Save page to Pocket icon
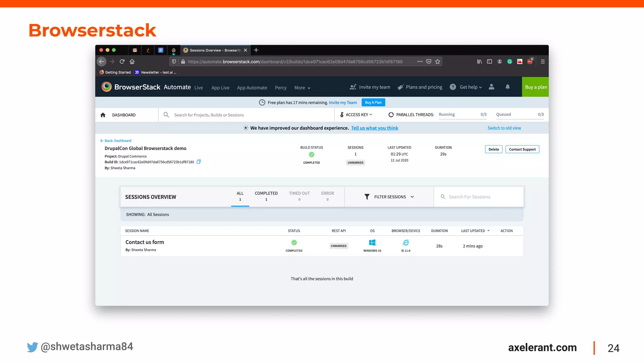This screenshot has width=644, height=362. pyautogui.click(x=429, y=62)
